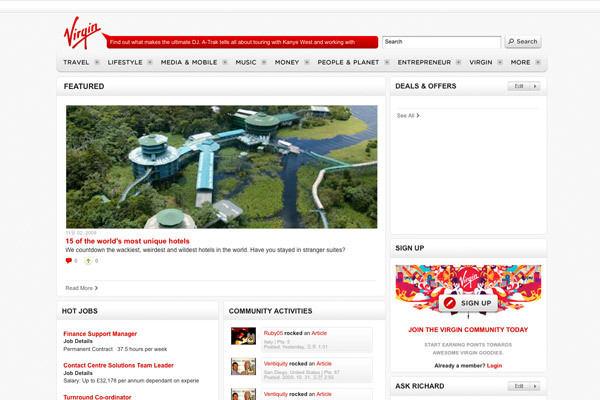Click 'Permanent Contract 37.5 hours per week' text
Image resolution: width=600 pixels, height=400 pixels.
click(115, 349)
